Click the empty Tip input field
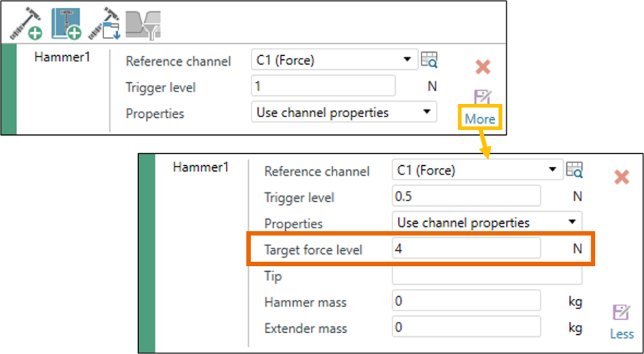Image resolution: width=644 pixels, height=354 pixels. pyautogui.click(x=487, y=275)
